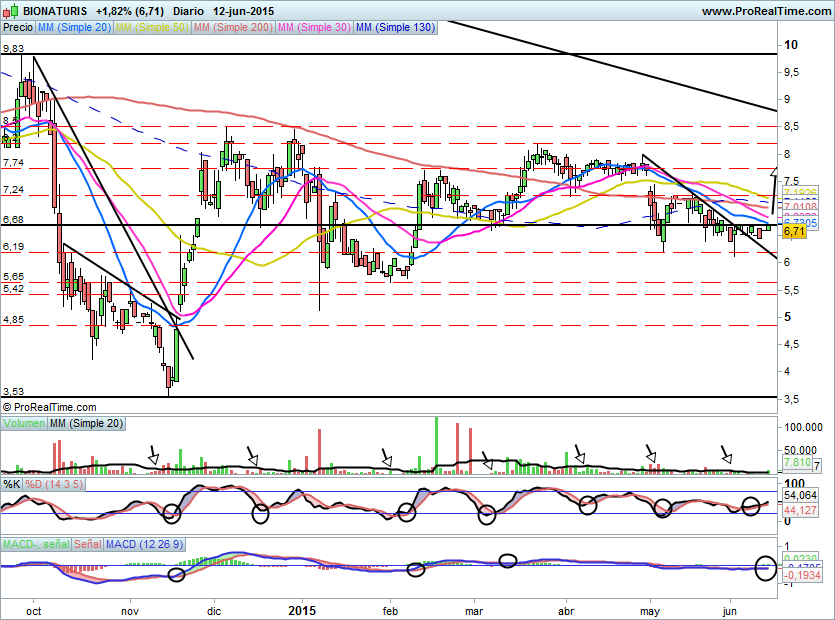Open the Precio indicator label

[x=18, y=28]
